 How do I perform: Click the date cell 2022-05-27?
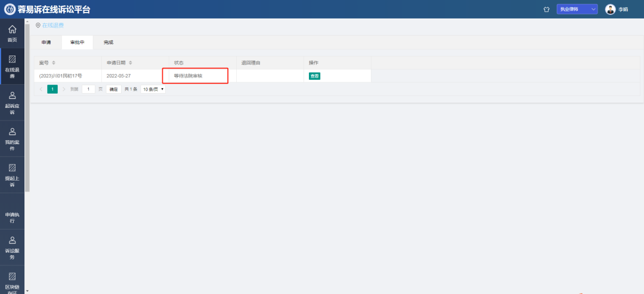coord(119,76)
